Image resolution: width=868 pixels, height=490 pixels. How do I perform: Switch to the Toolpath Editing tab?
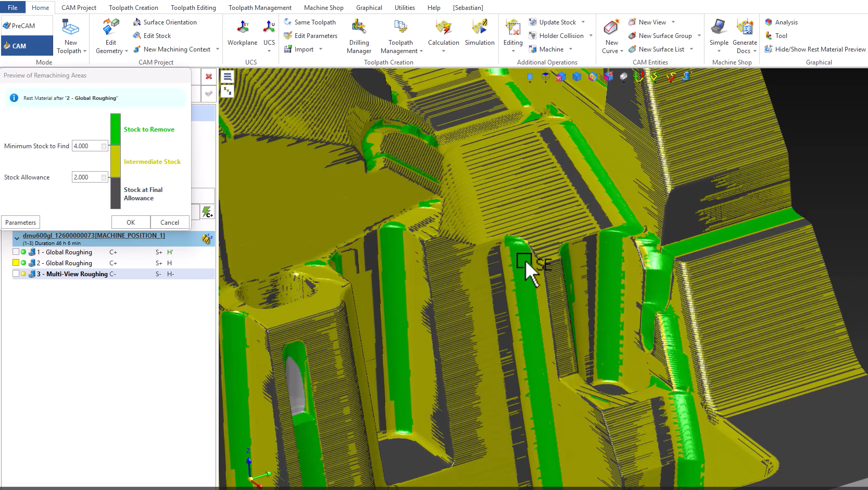pos(193,7)
